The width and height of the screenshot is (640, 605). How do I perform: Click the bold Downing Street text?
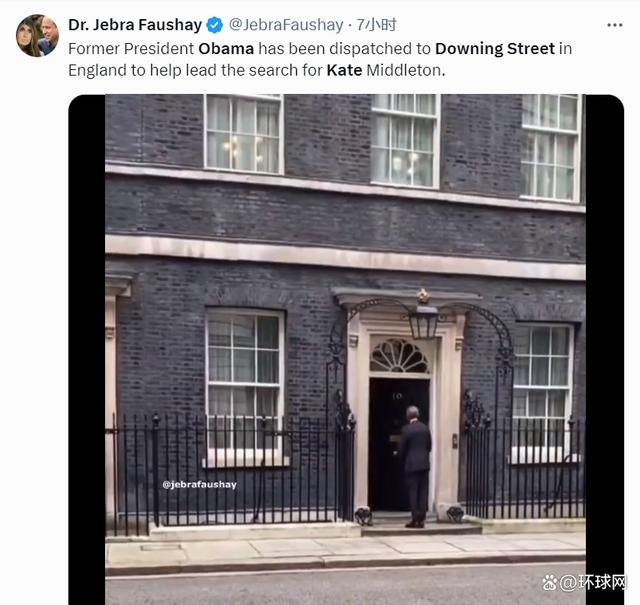pos(495,49)
